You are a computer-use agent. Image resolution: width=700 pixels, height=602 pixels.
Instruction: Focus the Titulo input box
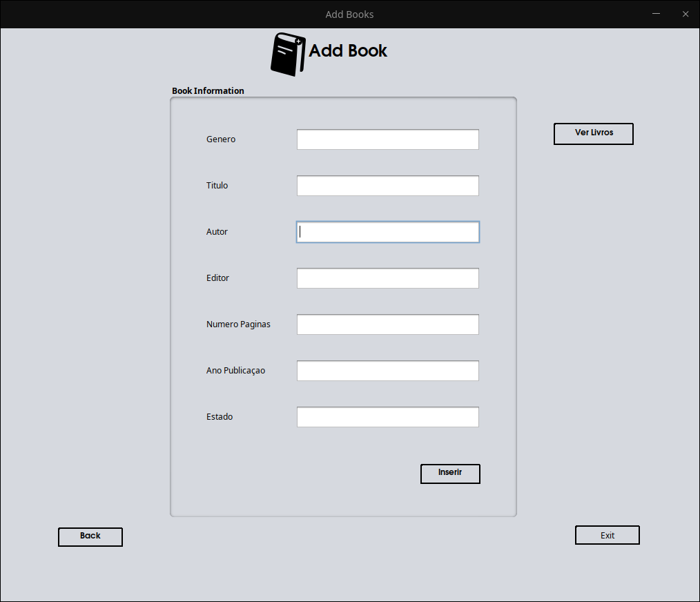[387, 186]
